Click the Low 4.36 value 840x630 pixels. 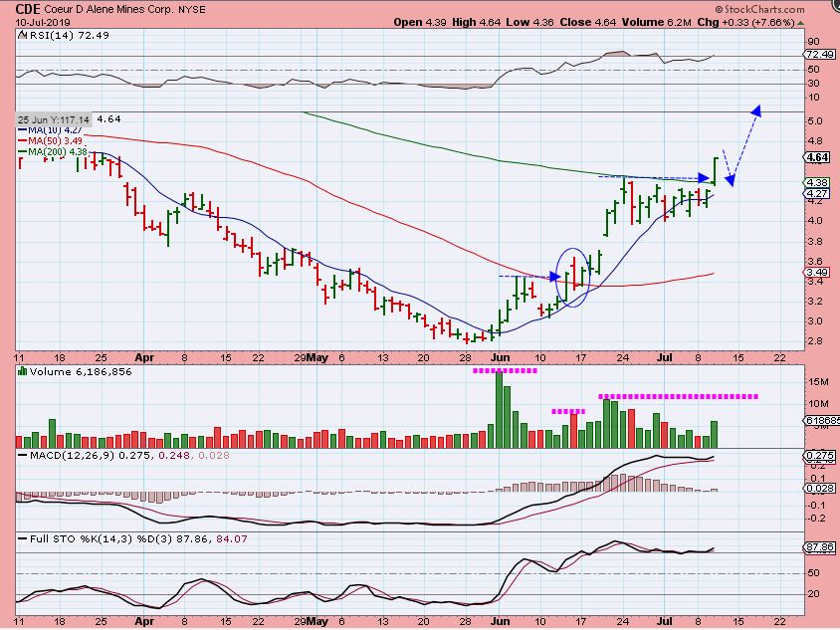coord(530,23)
